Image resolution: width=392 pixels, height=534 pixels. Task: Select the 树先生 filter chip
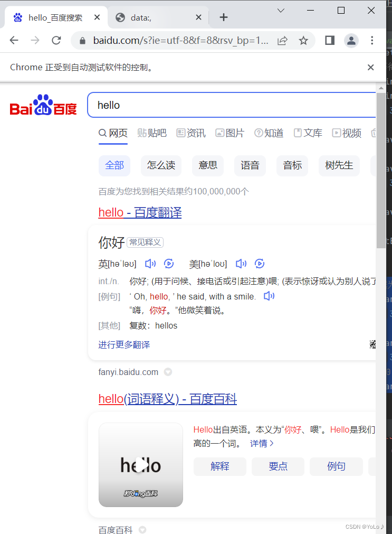[x=339, y=165]
